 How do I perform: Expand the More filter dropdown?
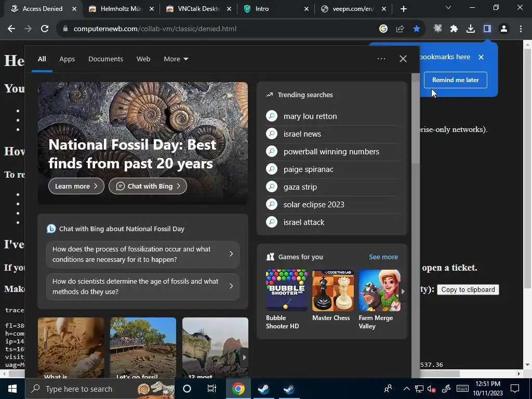176,59
